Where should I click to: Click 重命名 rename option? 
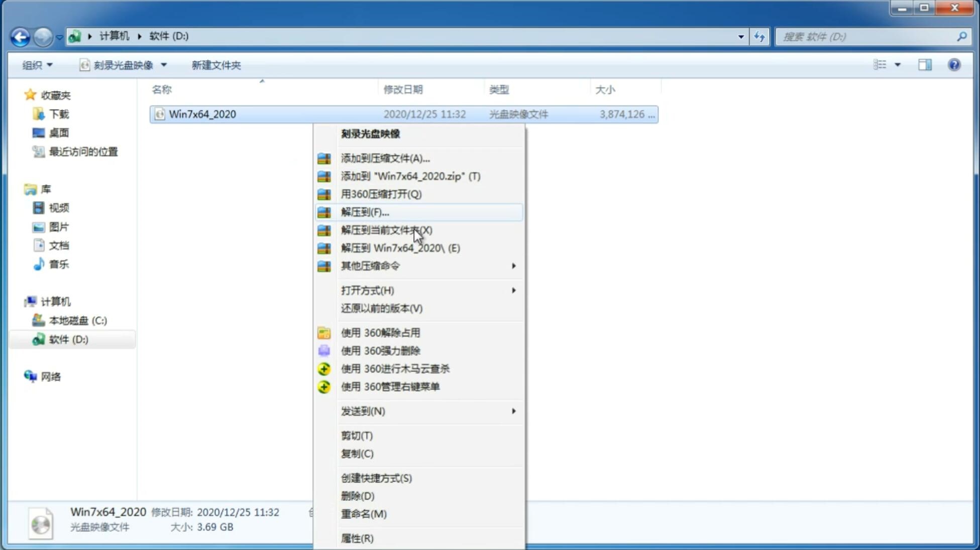coord(364,514)
